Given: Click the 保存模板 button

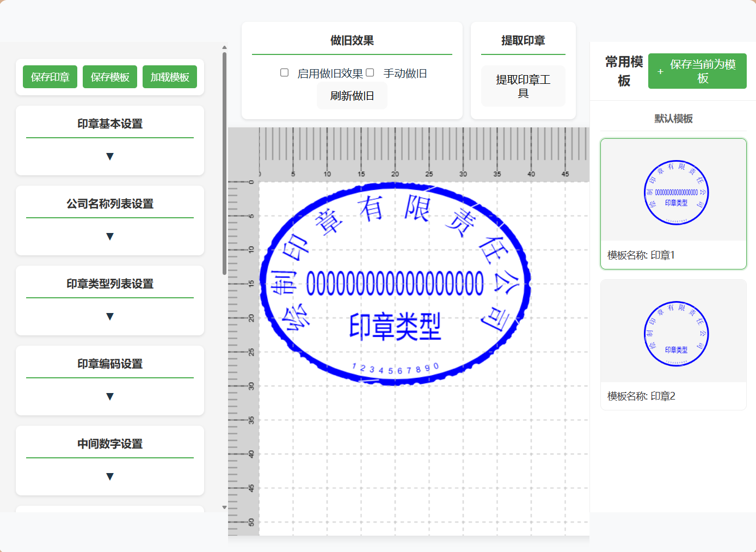Looking at the screenshot, I should tap(109, 77).
